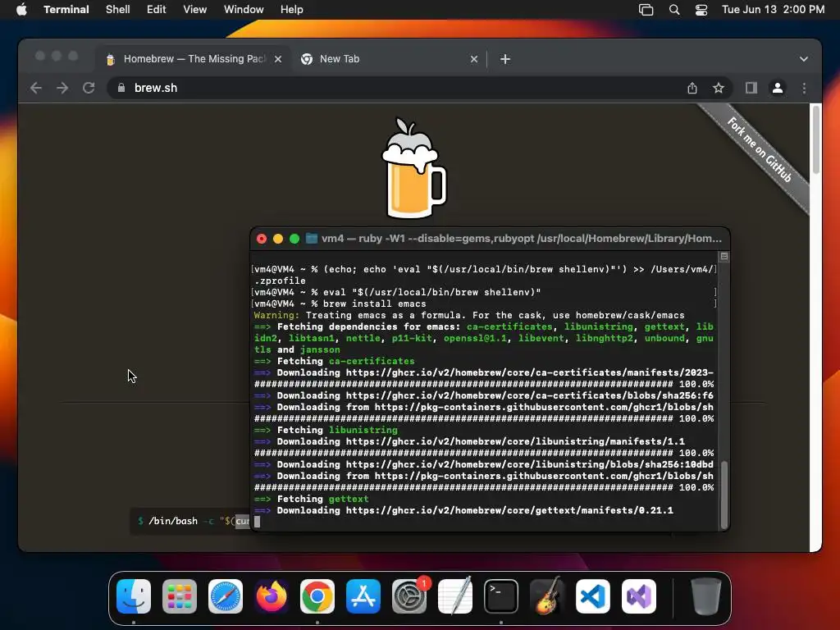
Task: Open the Shell menu
Action: pyautogui.click(x=117, y=10)
